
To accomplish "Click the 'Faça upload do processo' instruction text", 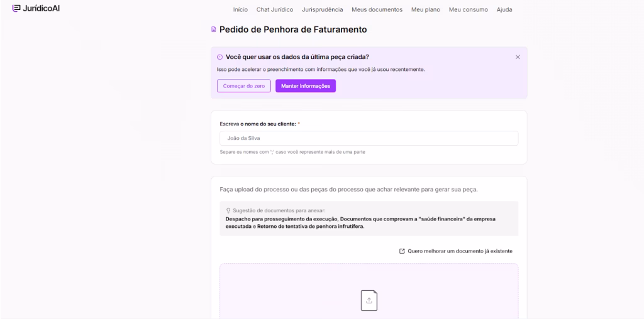I will pos(348,190).
